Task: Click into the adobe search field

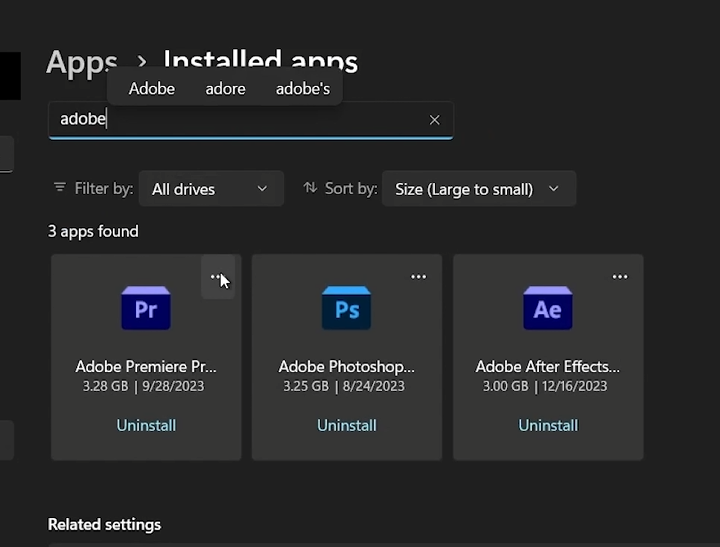Action: point(251,120)
